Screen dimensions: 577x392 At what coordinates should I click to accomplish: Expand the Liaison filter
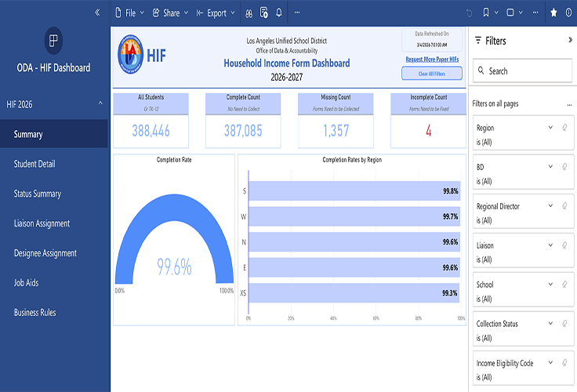550,245
